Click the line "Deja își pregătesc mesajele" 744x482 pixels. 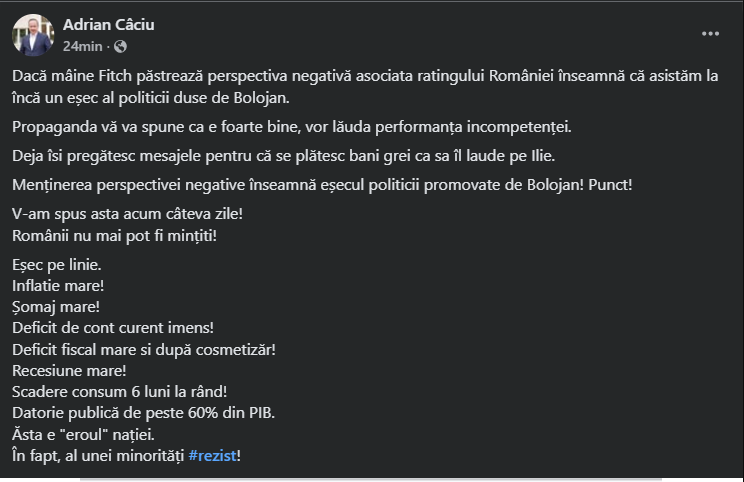[283, 156]
